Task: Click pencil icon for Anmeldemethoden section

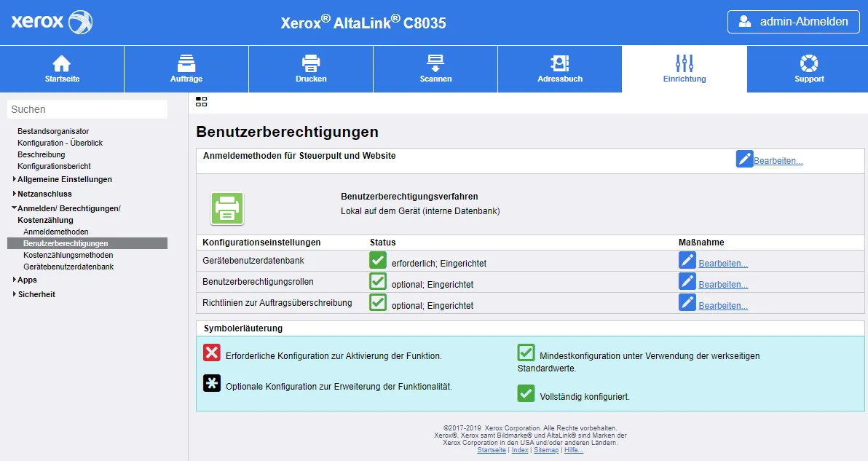Action: point(744,159)
